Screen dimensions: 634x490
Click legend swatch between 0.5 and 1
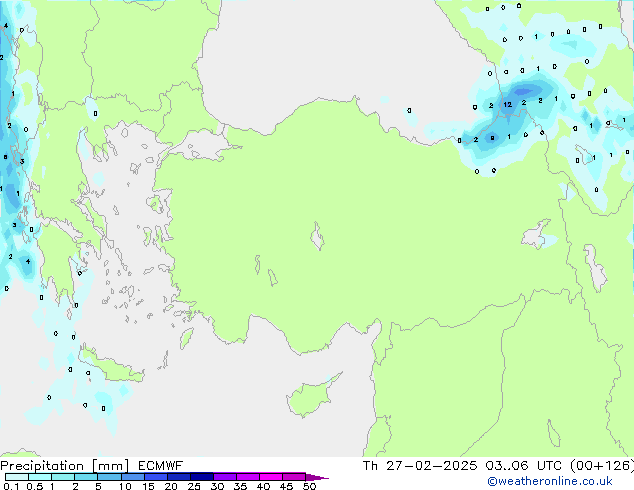pyautogui.click(x=40, y=477)
